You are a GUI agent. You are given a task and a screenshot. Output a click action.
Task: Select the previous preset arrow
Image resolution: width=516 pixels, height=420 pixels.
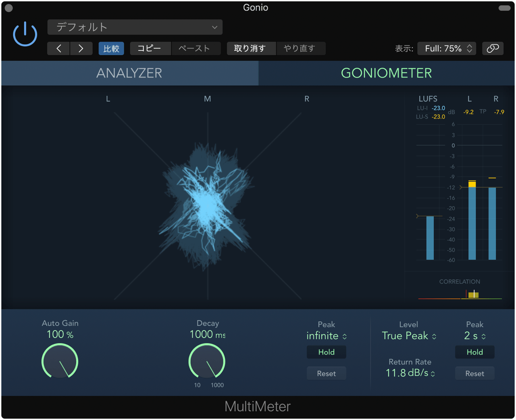coord(58,48)
